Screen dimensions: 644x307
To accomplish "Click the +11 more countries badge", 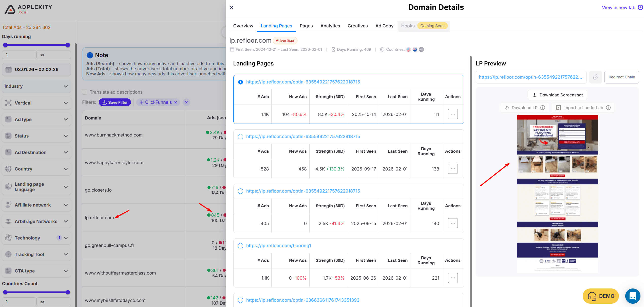I will (421, 49).
